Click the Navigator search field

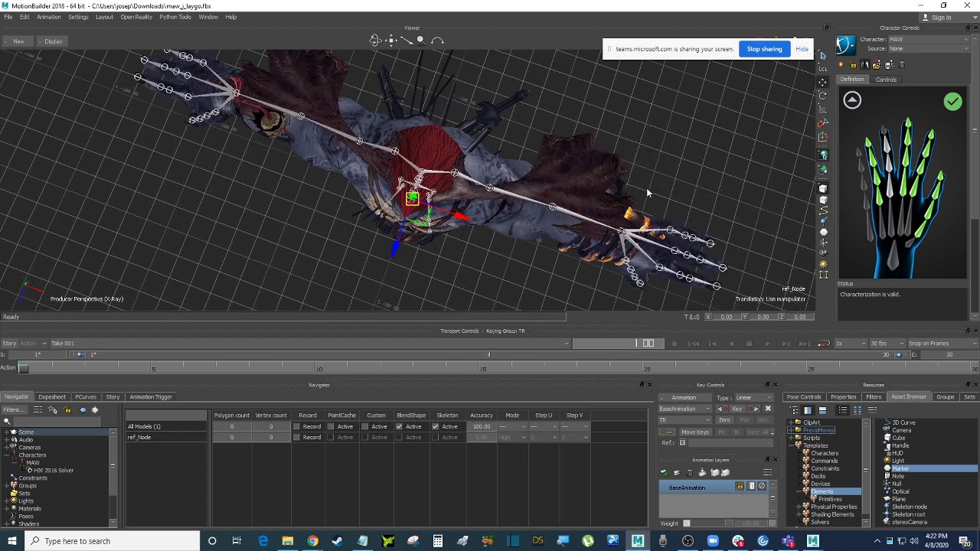tap(57, 422)
